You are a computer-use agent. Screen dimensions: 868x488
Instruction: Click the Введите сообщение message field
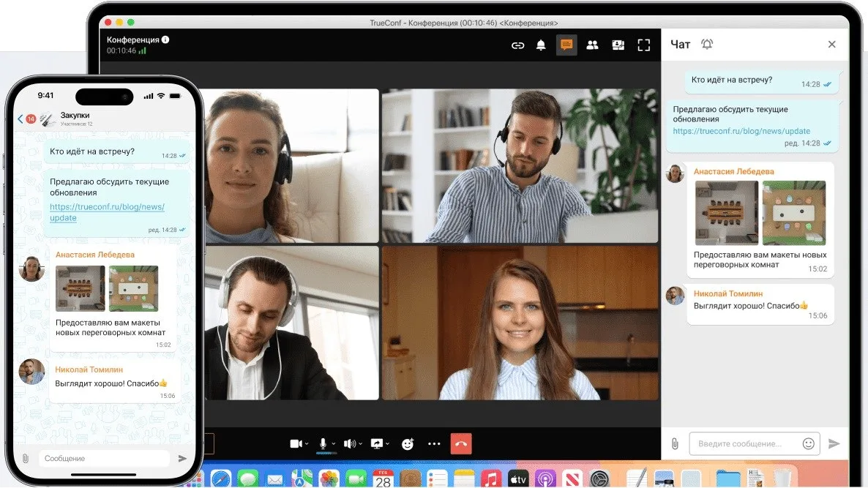coord(753,444)
